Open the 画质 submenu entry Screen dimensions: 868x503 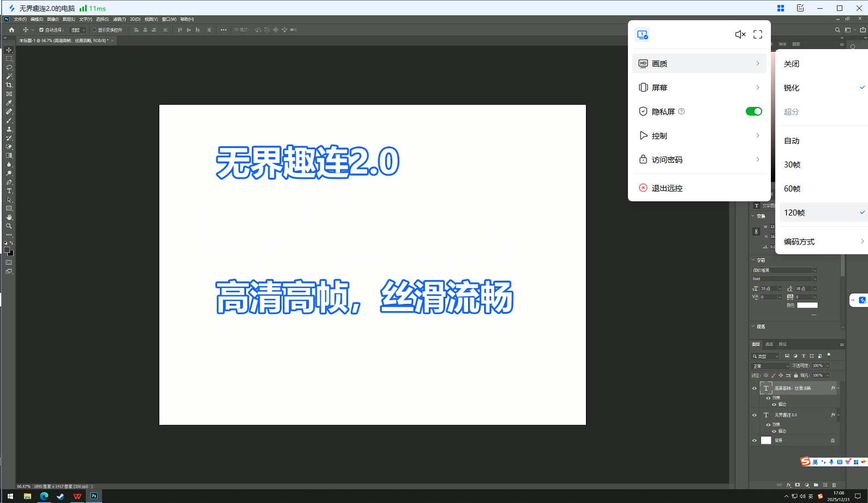click(699, 63)
